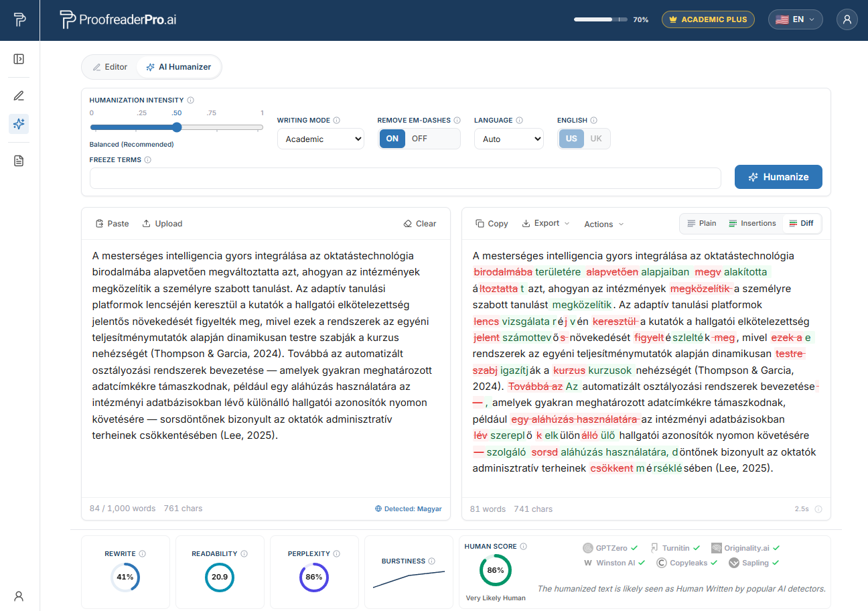Select UK English variant
The height and width of the screenshot is (611, 868).
(x=596, y=139)
